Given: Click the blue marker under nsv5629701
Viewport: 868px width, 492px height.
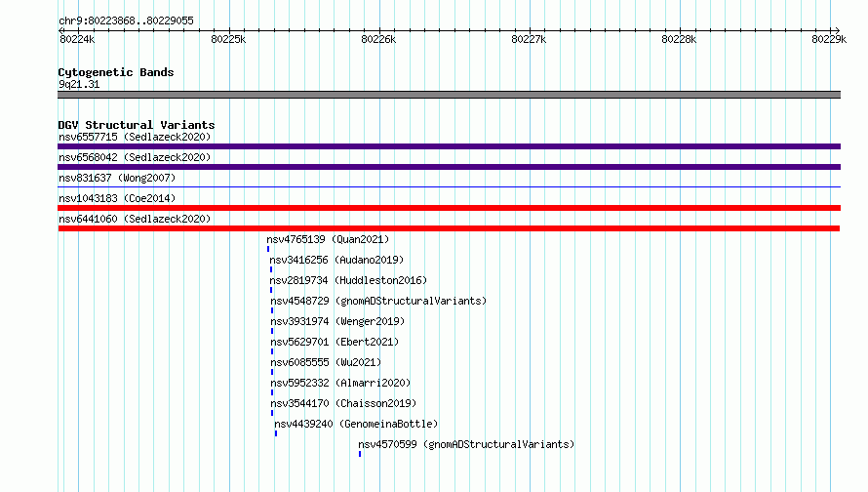Looking at the screenshot, I should click(272, 351).
